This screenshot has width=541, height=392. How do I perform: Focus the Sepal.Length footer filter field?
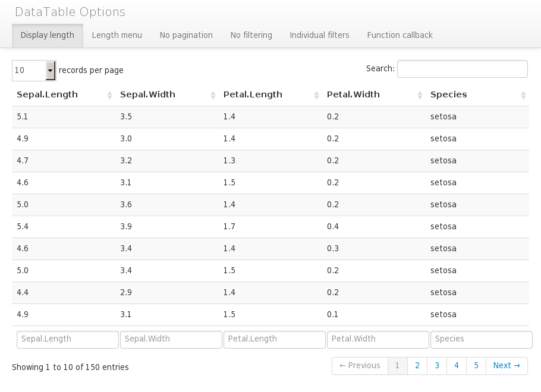pos(68,339)
